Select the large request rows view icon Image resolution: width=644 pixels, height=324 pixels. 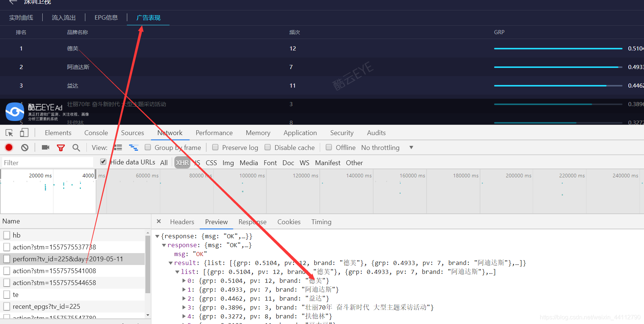pos(118,148)
